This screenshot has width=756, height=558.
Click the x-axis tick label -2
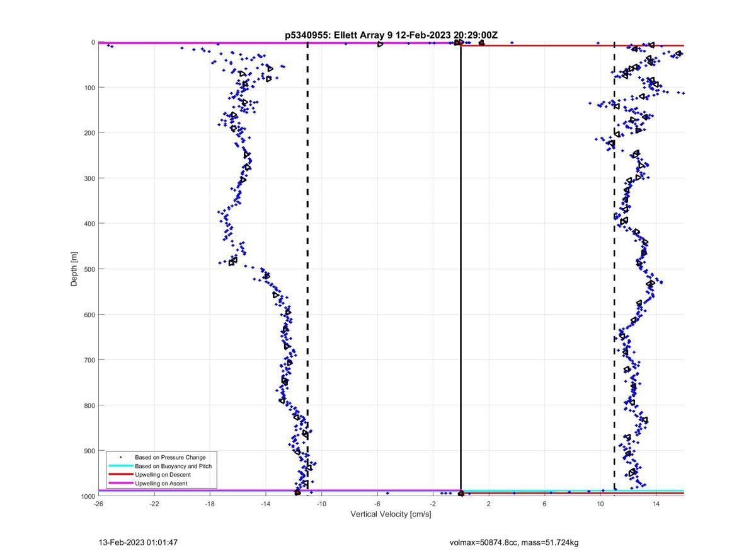433,504
